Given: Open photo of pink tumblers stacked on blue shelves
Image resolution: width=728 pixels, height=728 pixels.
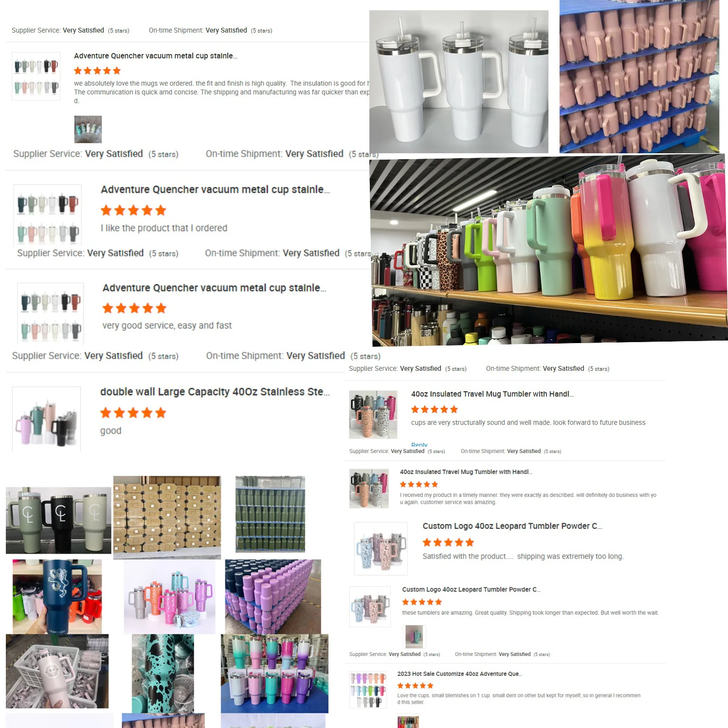Looking at the screenshot, I should tap(639, 76).
